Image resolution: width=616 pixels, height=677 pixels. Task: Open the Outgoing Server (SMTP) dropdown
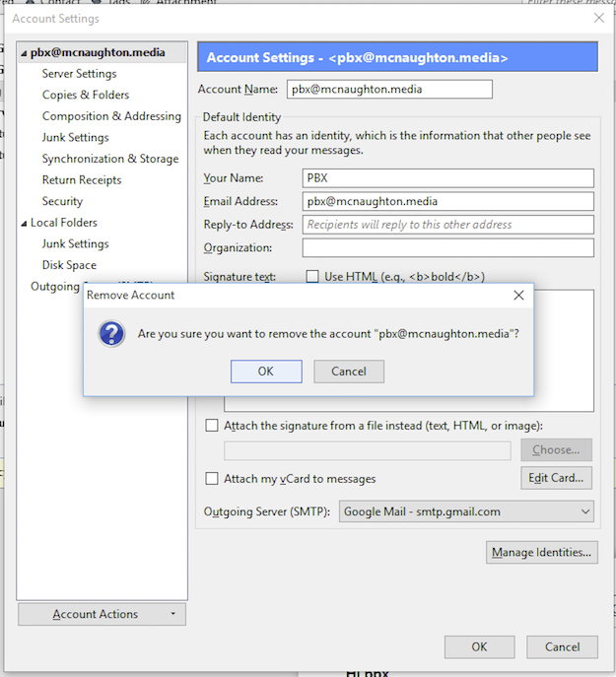[466, 511]
